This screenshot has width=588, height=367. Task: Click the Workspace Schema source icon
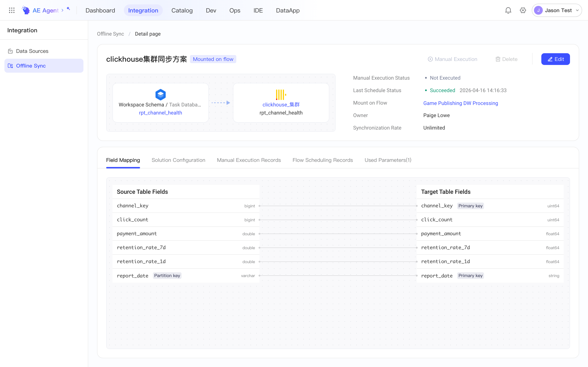[x=160, y=95]
